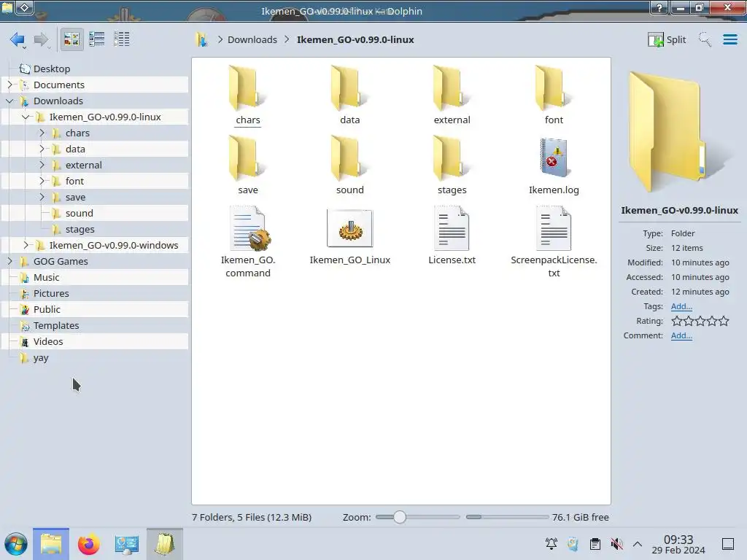Collapse the Downloads tree node

pos(10,101)
